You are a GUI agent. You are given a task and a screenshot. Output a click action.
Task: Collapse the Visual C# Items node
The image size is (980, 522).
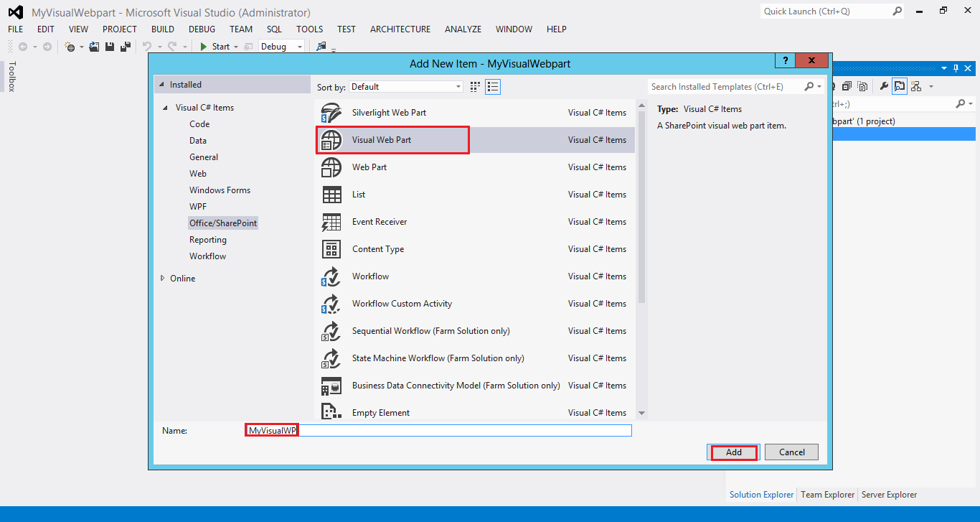pyautogui.click(x=166, y=108)
